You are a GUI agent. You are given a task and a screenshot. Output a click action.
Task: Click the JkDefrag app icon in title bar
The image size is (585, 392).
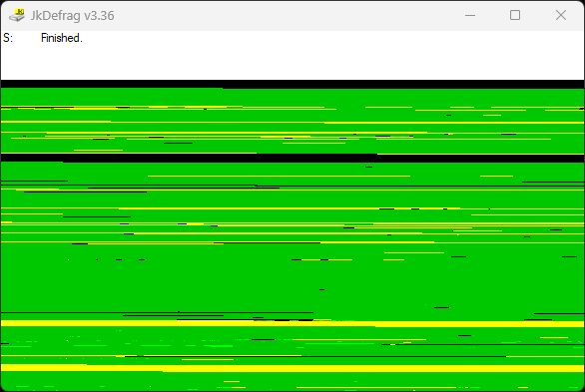17,15
